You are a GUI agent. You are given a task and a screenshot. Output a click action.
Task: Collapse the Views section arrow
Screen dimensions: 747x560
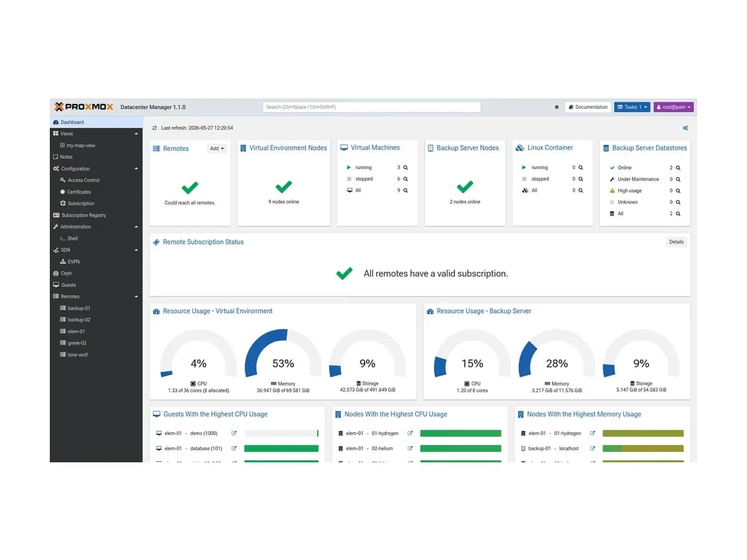tap(136, 134)
